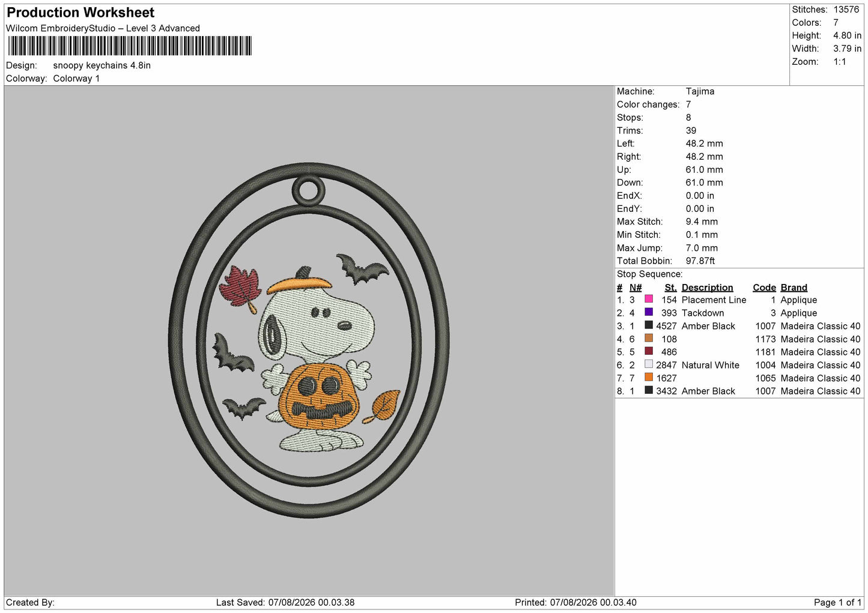Click 'Amber Black' in stop row 8
The width and height of the screenshot is (868, 613).
point(708,391)
